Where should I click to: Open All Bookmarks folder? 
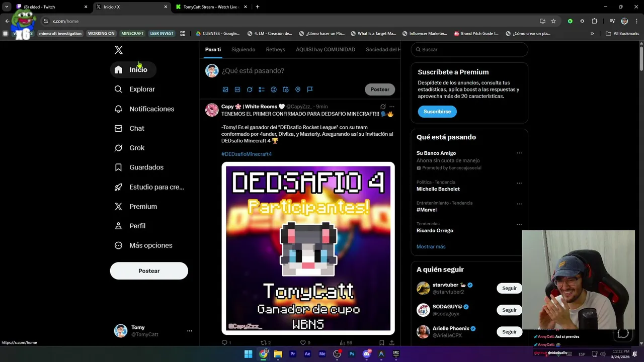[x=622, y=34]
